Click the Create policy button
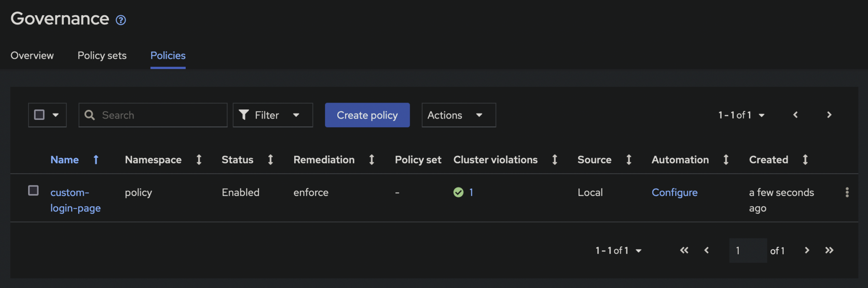Screen dimensions: 868x288 367,115
